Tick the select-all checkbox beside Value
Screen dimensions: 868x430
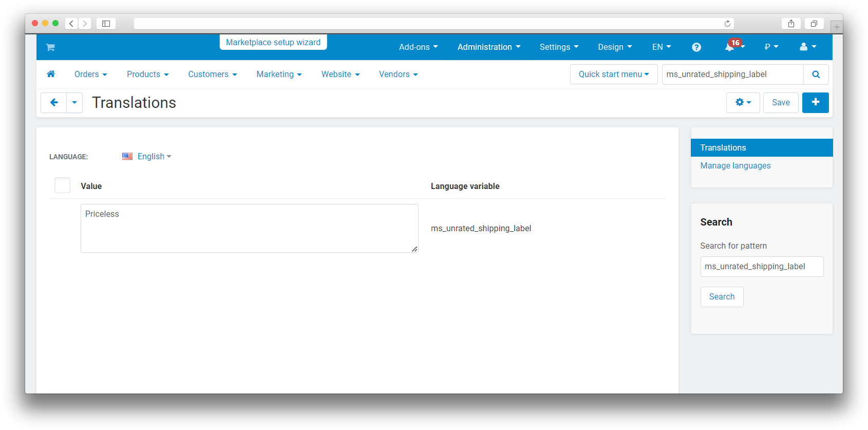[62, 185]
